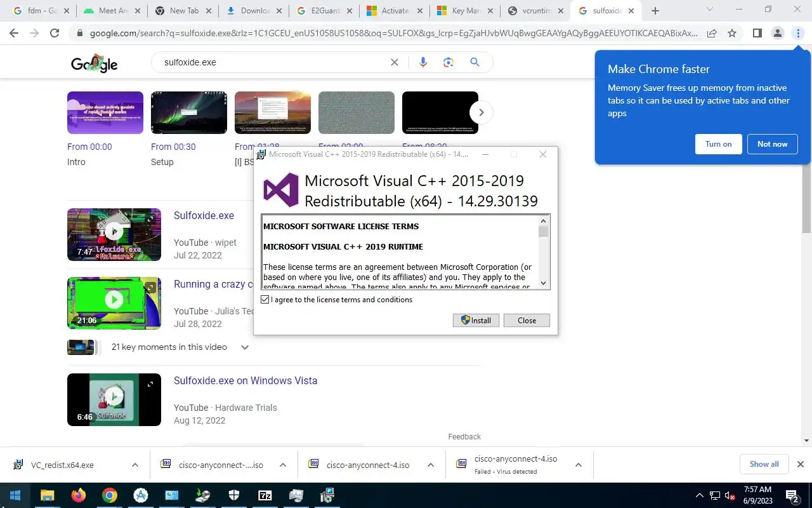Switch to the Meet tab

(x=114, y=11)
